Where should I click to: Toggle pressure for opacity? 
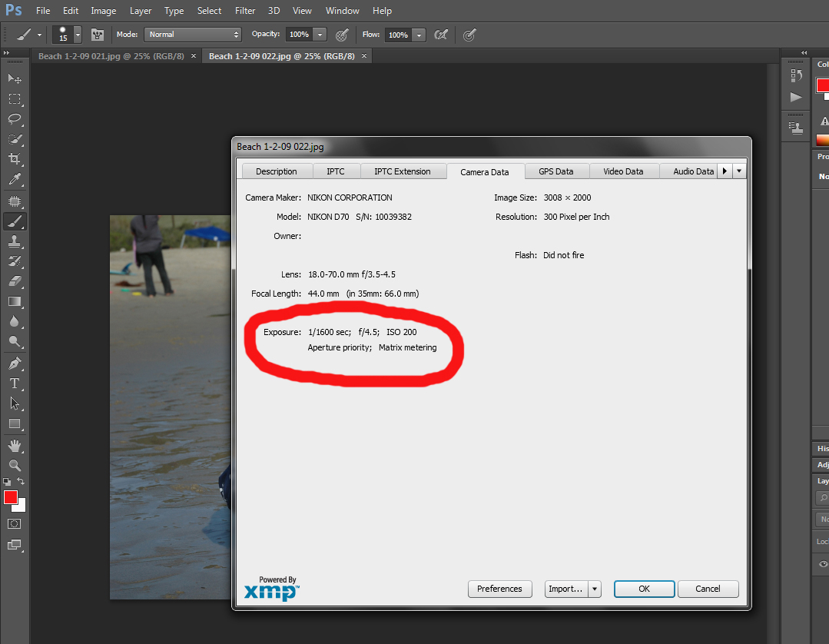point(342,35)
